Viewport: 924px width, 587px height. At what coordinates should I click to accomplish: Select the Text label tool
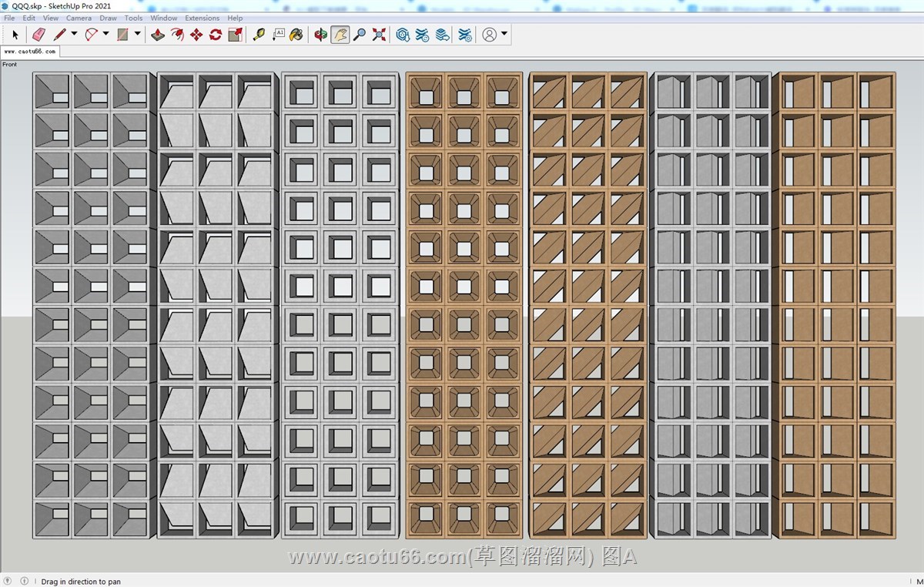click(278, 35)
